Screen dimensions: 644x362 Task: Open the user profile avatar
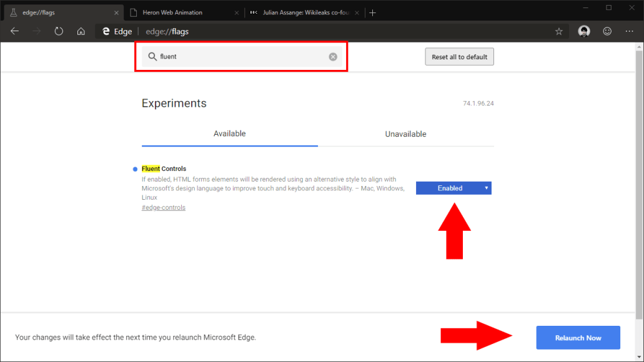tap(584, 31)
